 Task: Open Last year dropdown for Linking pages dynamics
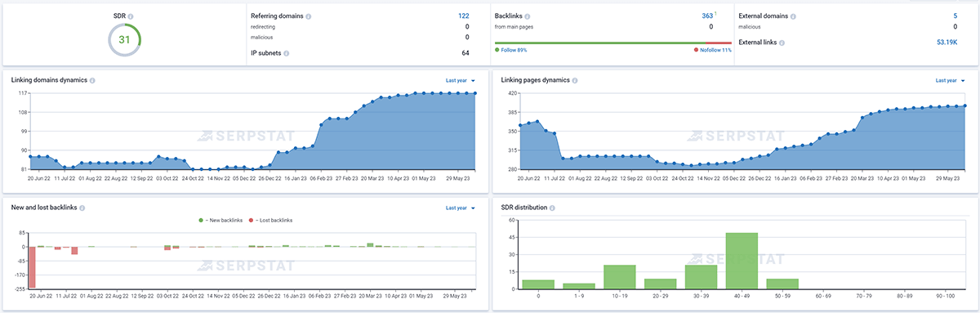[949, 80]
